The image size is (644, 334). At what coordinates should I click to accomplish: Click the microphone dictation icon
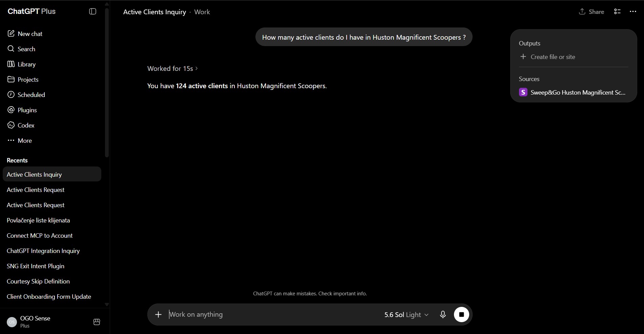(443, 315)
